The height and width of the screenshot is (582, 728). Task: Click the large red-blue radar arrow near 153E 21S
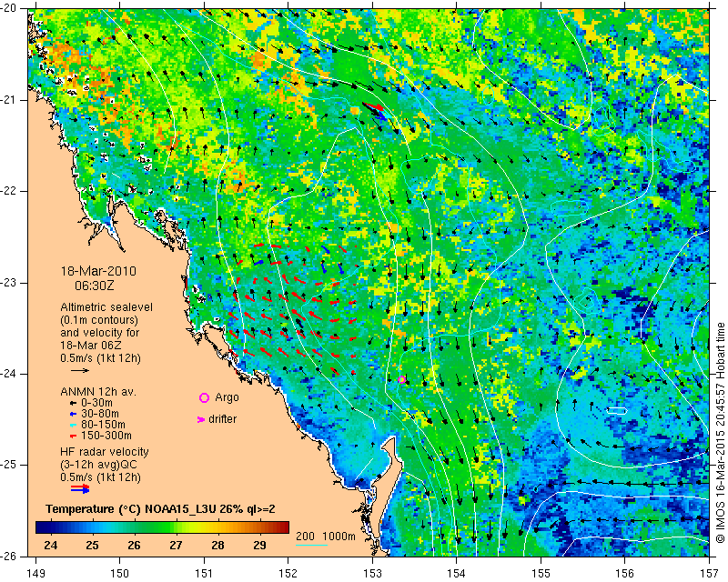pyautogui.click(x=375, y=111)
